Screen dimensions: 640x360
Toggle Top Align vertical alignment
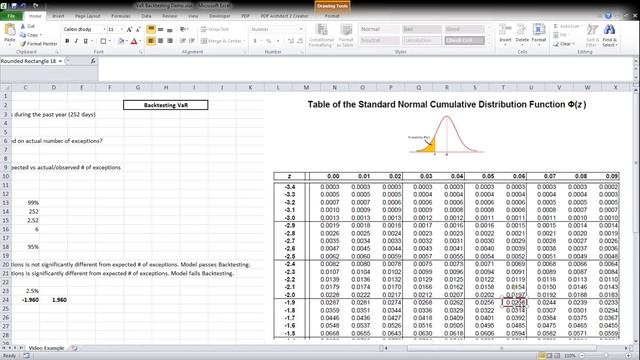pyautogui.click(x=151, y=29)
